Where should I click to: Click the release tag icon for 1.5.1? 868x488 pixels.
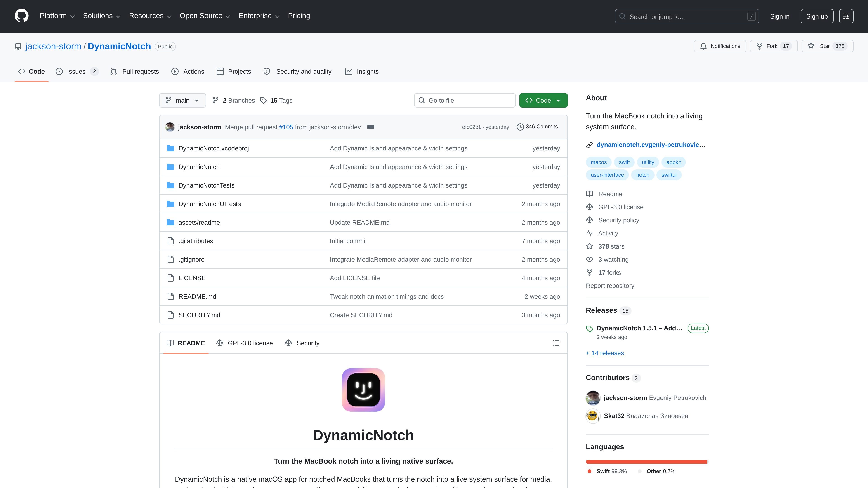click(589, 329)
